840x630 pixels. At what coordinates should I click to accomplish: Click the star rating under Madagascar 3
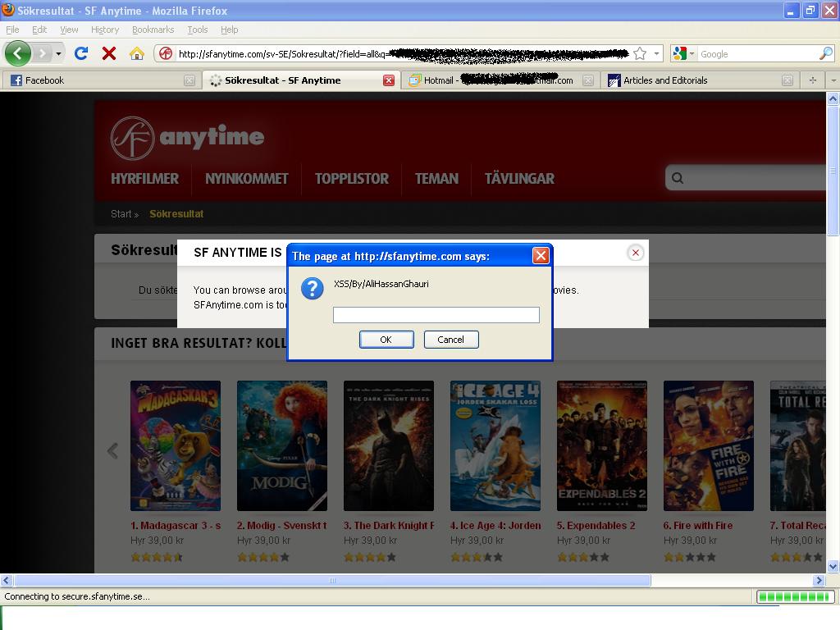(157, 557)
